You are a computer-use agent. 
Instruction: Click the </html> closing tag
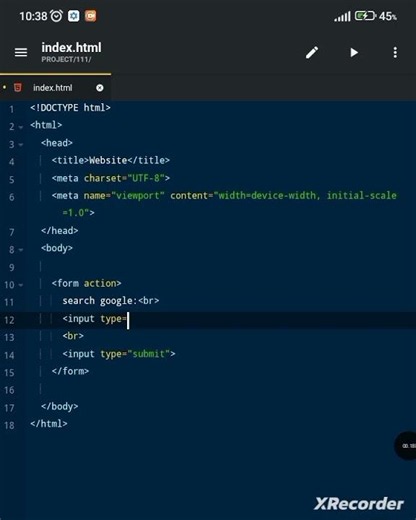[x=49, y=424]
